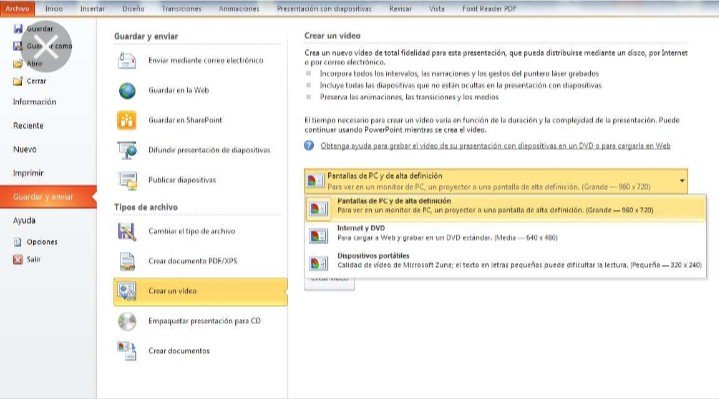Viewport: 719px width, 399px height.
Task: Click Crear documento PDF/XPS label
Action: coord(193,261)
